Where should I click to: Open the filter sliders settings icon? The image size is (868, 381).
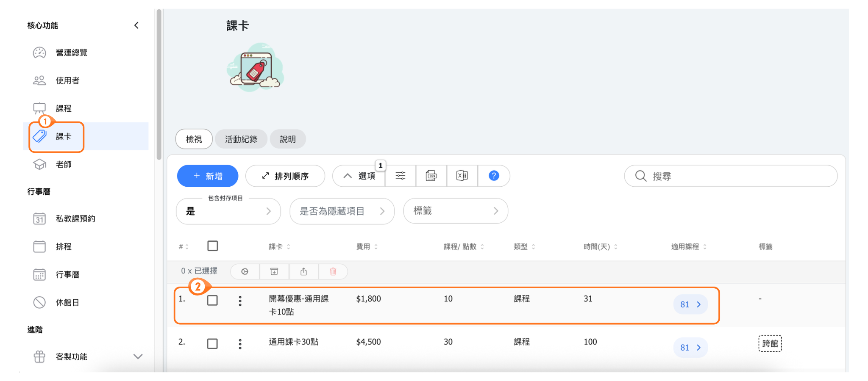[400, 176]
